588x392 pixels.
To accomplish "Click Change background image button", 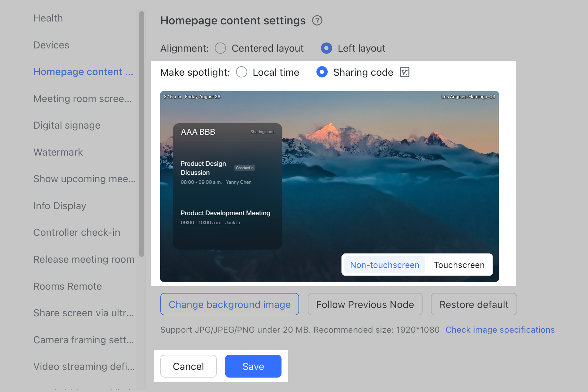I will pos(230,304).
